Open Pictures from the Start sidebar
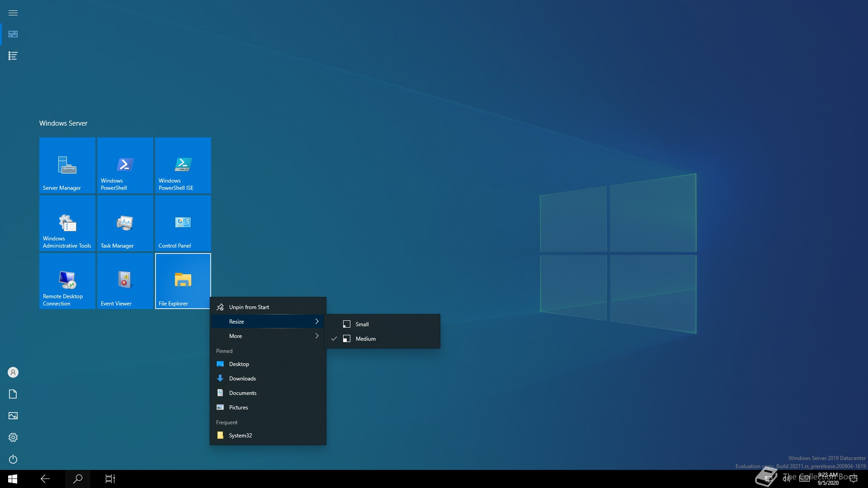 click(13, 416)
